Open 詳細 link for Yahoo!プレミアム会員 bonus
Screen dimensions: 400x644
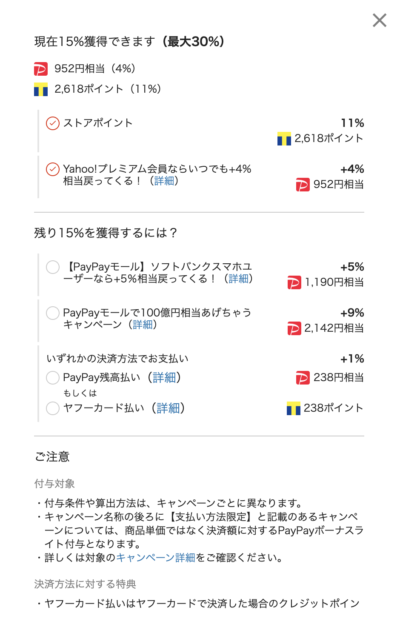164,181
